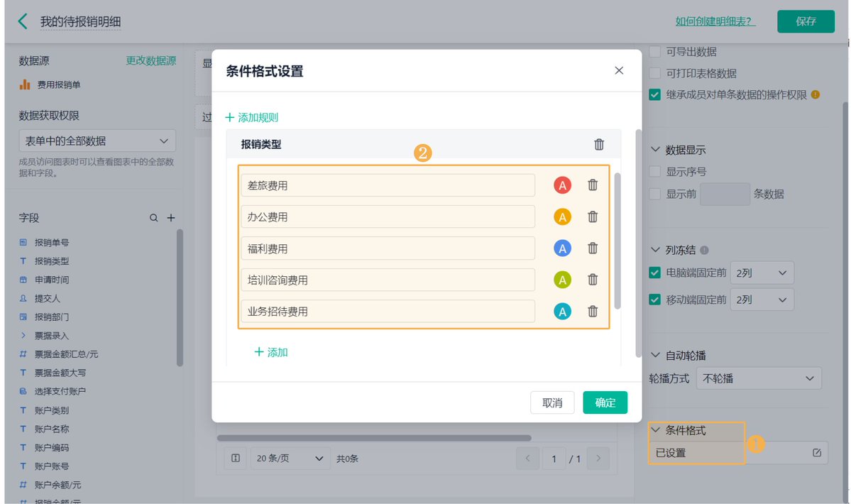This screenshot has height=504, width=851.
Task: Confirm with the 确定 button
Action: pos(605,402)
